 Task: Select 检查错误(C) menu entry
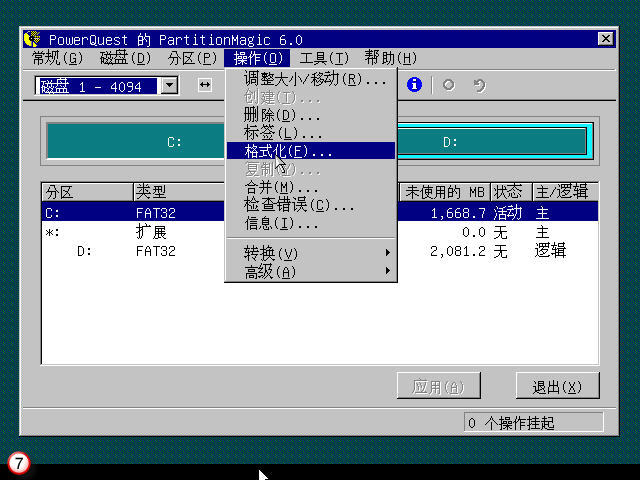click(x=311, y=204)
